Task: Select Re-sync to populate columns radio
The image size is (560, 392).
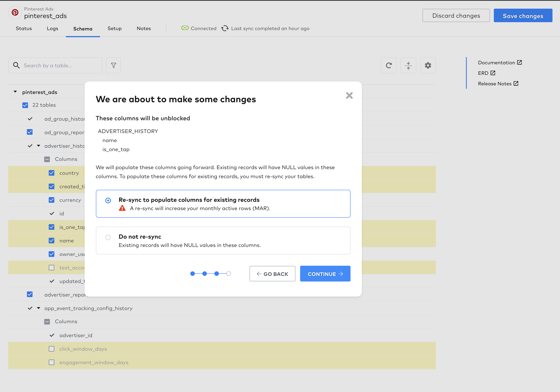Action: pyautogui.click(x=108, y=200)
